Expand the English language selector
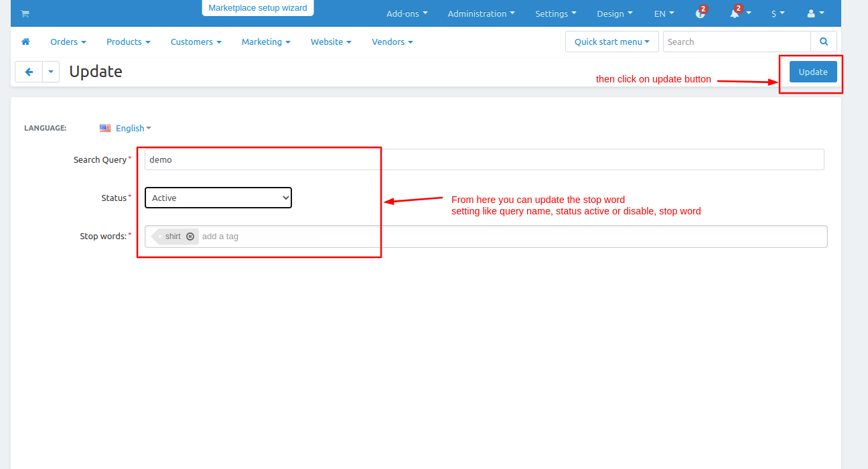Screen dimensions: 868x469 pos(133,128)
